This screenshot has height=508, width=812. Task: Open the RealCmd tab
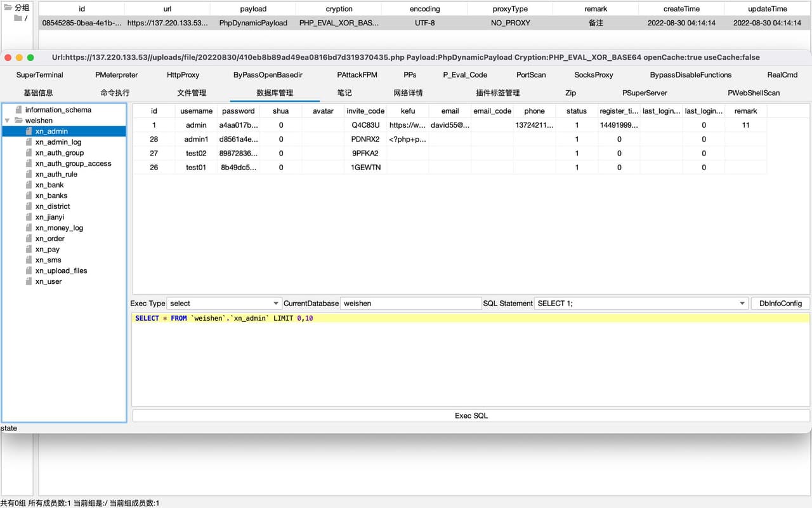[782, 75]
